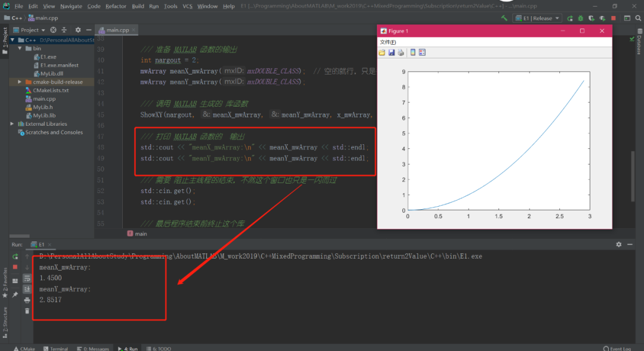Switch to the main.cpp editor tab
Viewport: 644px width, 351px height.
pyautogui.click(x=117, y=29)
